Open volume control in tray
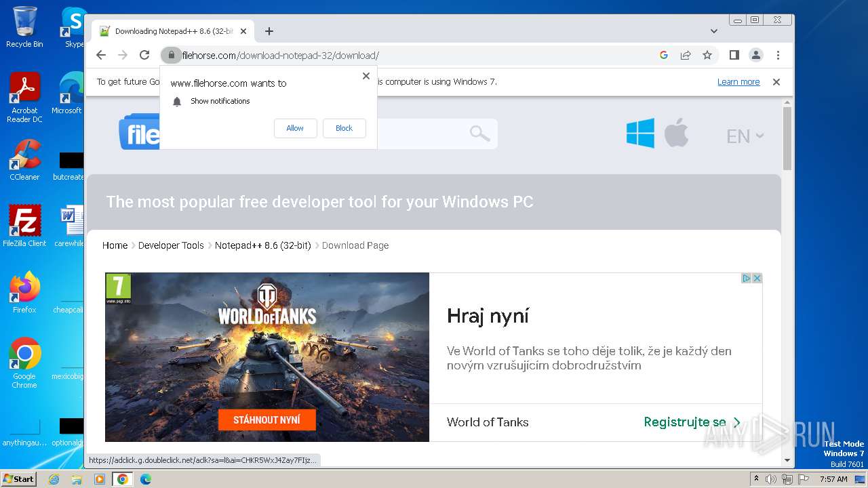This screenshot has width=868, height=488. (x=771, y=479)
